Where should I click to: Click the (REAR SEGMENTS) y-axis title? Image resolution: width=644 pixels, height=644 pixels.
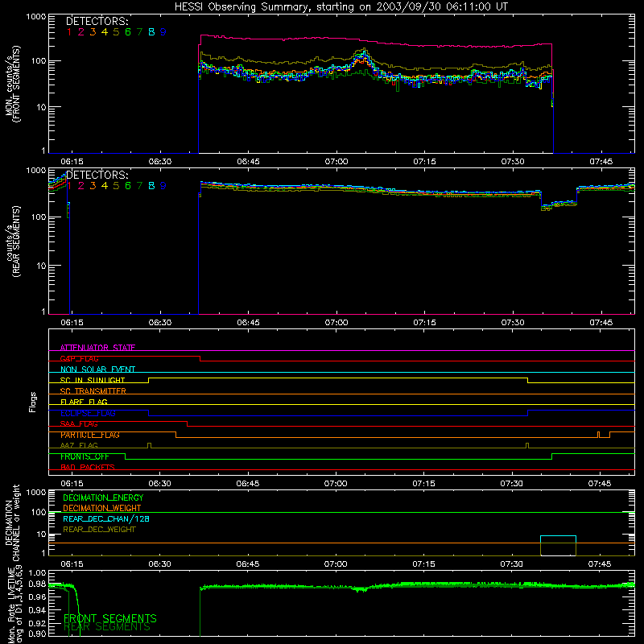17,242
